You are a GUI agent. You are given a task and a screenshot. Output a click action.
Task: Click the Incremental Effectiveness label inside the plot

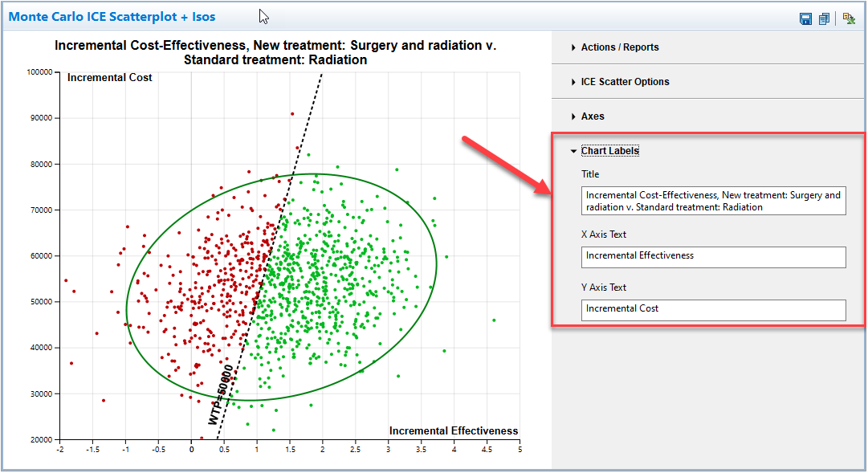[454, 431]
